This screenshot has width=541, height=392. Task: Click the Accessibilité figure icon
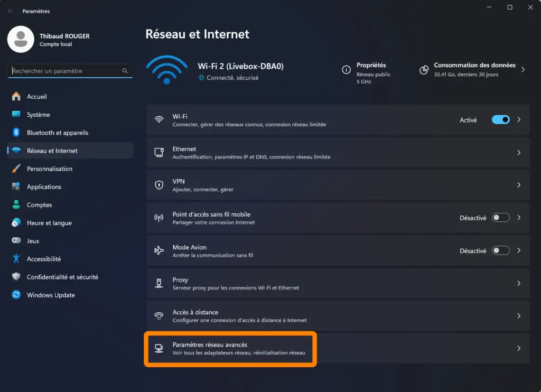(x=16, y=258)
